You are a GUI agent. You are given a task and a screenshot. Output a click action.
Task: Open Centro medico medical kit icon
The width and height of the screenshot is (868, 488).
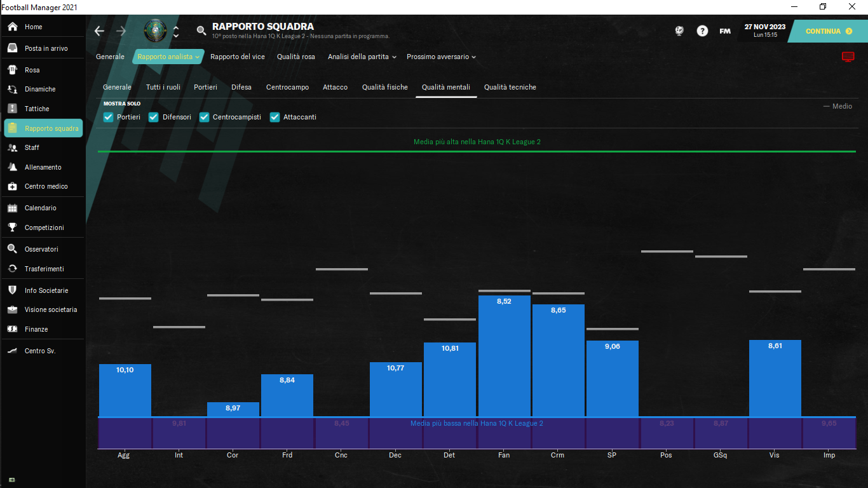coord(12,186)
